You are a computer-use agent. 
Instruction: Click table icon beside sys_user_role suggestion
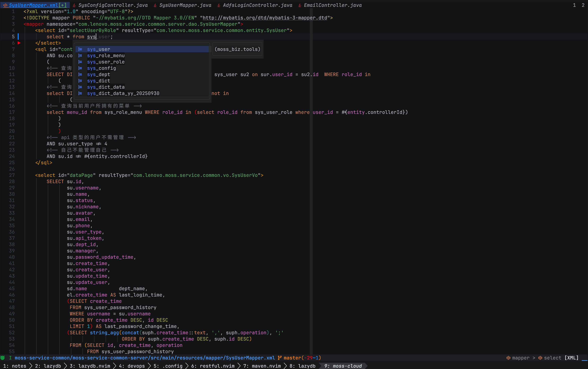80,62
